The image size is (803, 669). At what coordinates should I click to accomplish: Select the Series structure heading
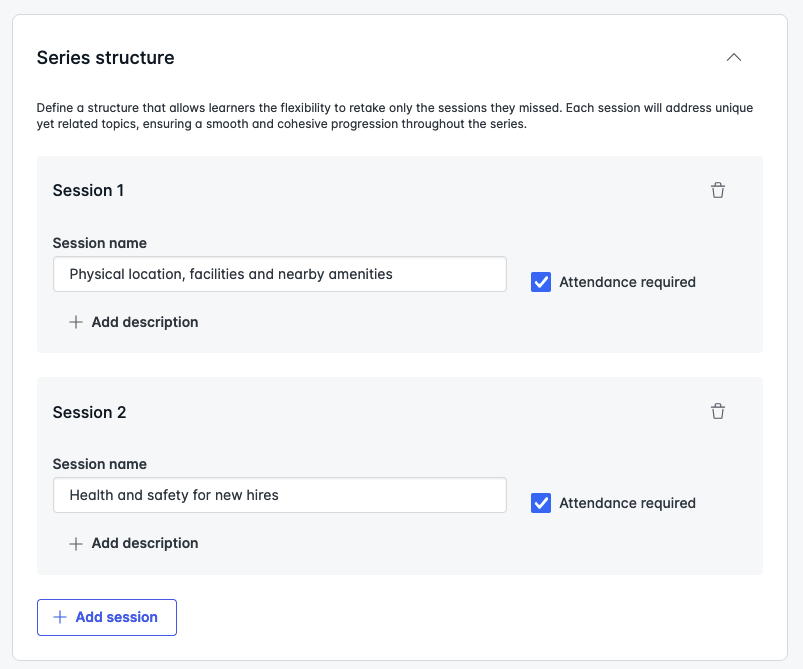pyautogui.click(x=105, y=58)
